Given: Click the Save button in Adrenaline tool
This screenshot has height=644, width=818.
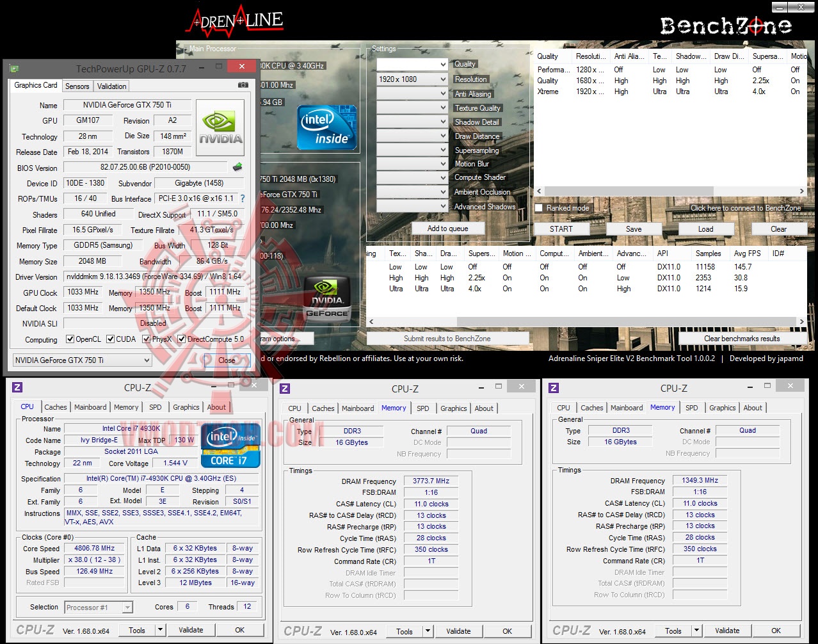Looking at the screenshot, I should [x=634, y=229].
